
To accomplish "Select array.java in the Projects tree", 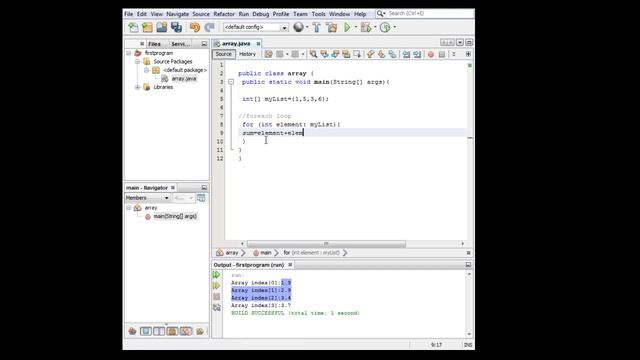I will click(184, 79).
